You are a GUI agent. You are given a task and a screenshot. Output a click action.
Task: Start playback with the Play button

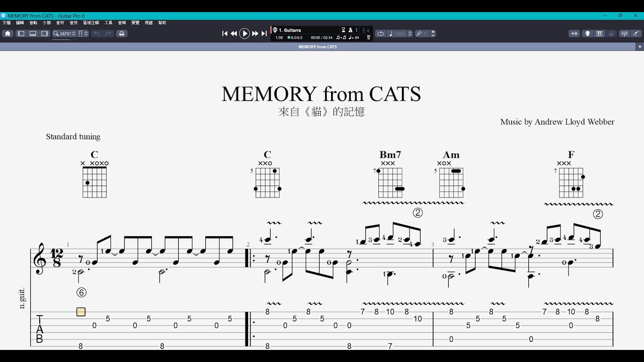pyautogui.click(x=245, y=34)
